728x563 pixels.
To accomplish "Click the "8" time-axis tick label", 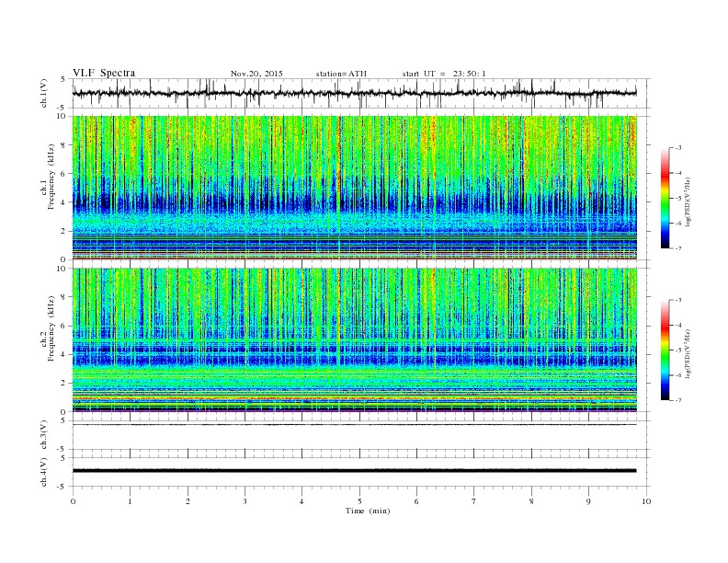I will point(531,501).
